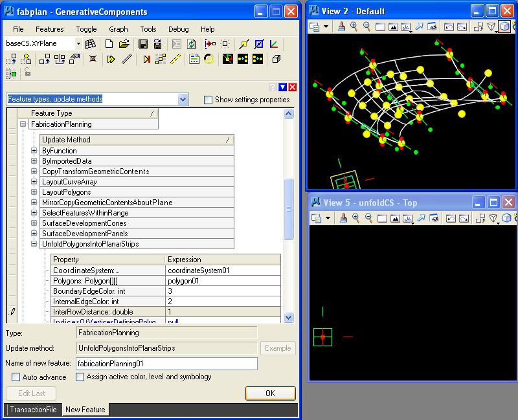Viewport: 518px width, 420px height.
Task: Open a file with the yellow folder icon
Action: [124, 44]
